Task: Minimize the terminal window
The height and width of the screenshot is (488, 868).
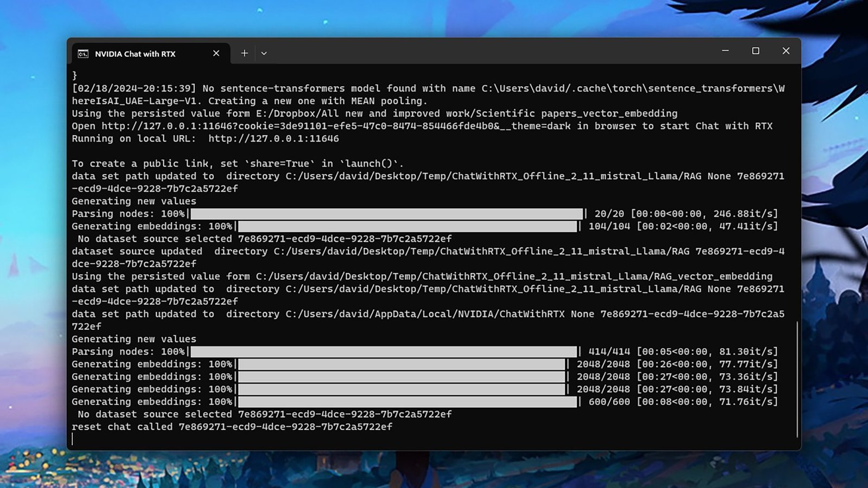Action: (725, 50)
